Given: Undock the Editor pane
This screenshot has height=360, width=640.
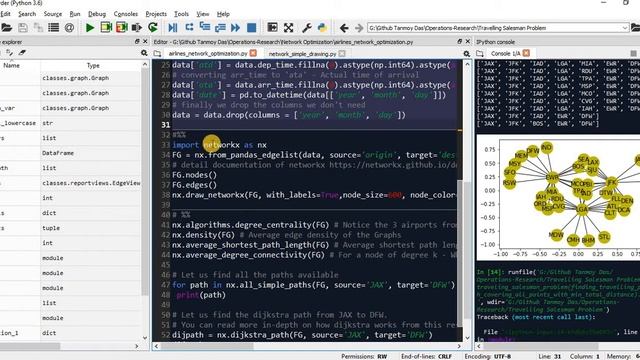Looking at the screenshot, I should click(x=460, y=42).
